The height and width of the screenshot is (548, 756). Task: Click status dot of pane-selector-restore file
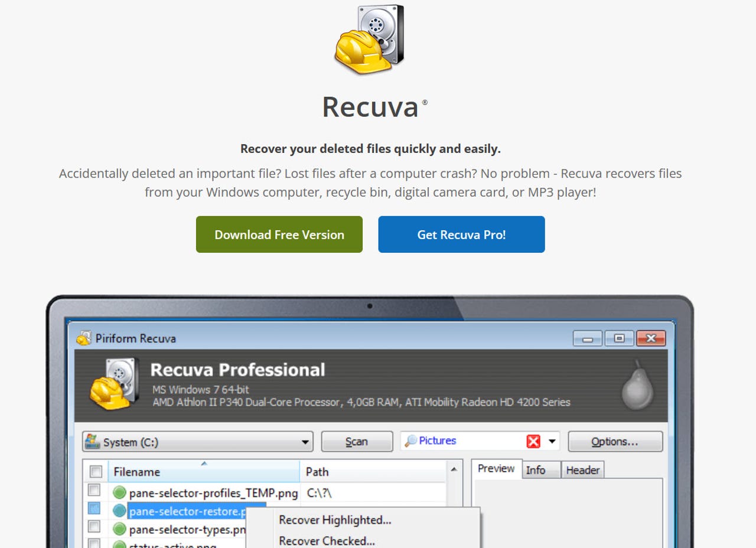tap(120, 510)
